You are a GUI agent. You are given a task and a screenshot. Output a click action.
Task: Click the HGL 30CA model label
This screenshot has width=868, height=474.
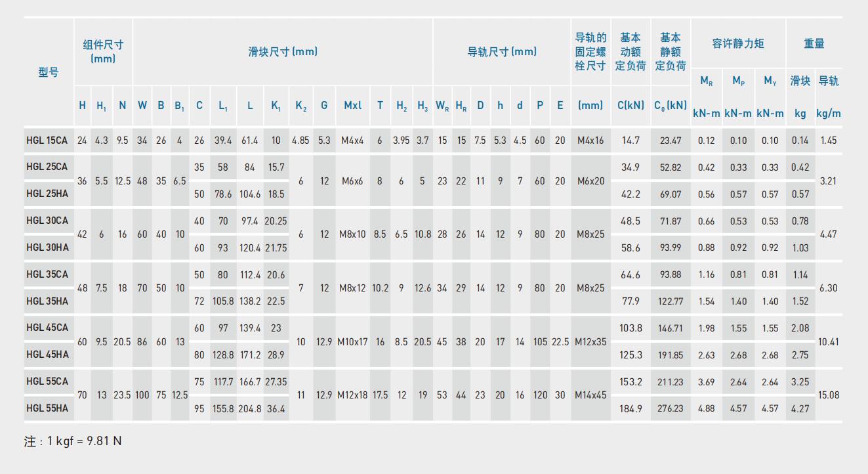[47, 221]
